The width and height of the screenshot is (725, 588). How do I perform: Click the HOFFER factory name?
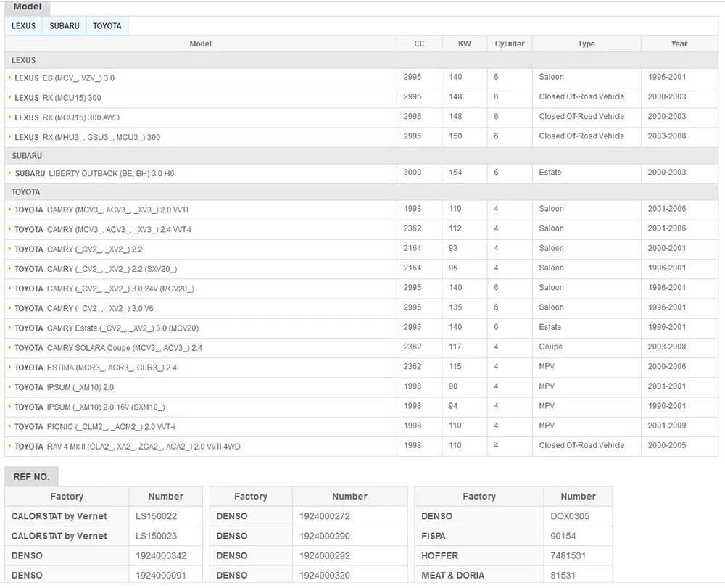(x=440, y=555)
